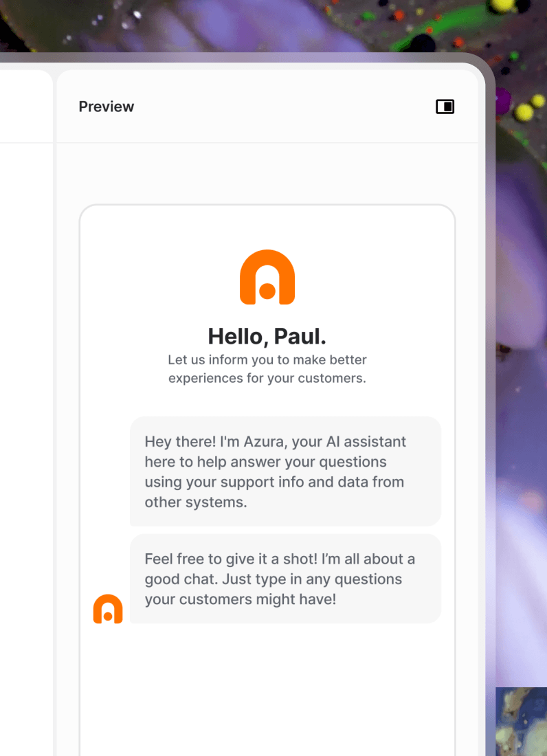The height and width of the screenshot is (756, 547).
Task: Open the blue thumbnail image at bottom right
Action: (522, 721)
